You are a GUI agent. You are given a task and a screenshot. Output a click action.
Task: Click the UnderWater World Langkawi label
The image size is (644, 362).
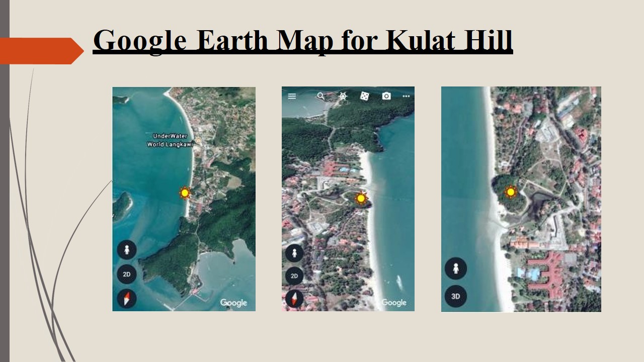[170, 140]
